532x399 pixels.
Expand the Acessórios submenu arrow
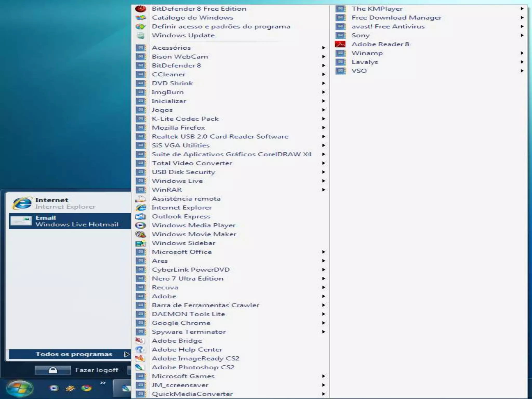coord(323,48)
